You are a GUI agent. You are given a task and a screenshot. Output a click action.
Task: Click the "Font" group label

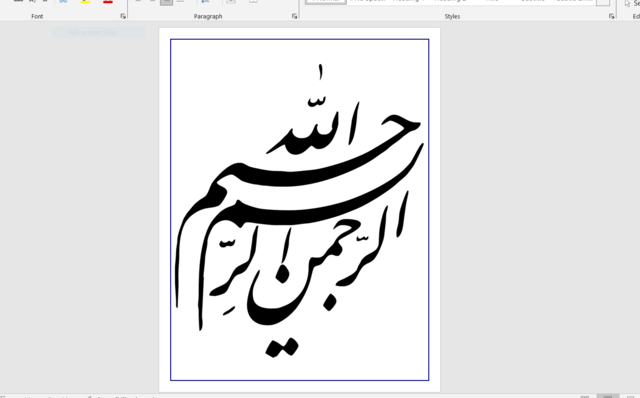point(37,16)
